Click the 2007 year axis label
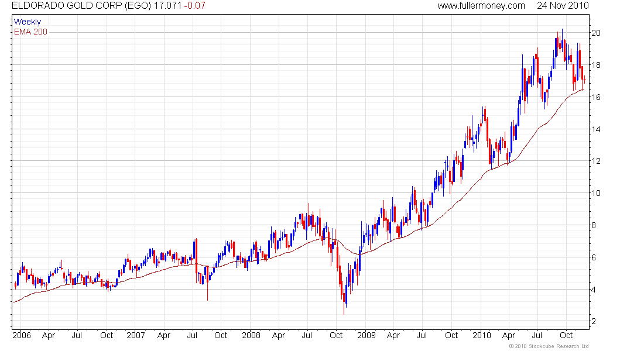This screenshot has height=351, width=644. pyautogui.click(x=136, y=335)
